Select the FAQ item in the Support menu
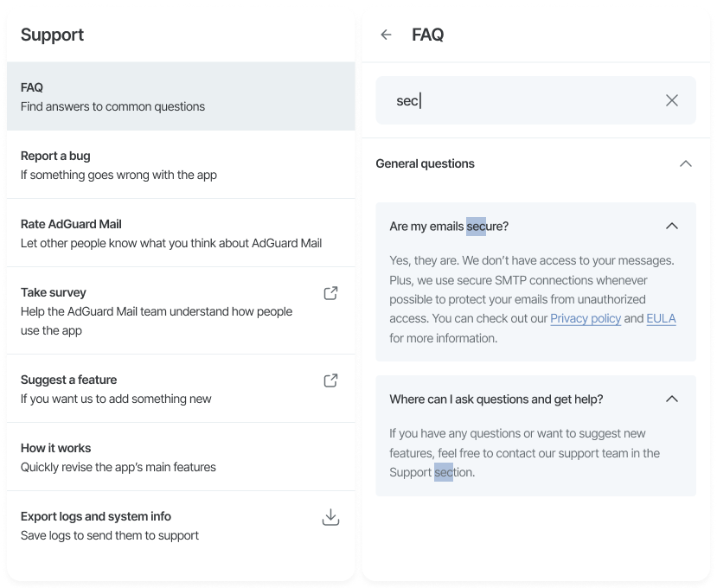This screenshot has width=717, height=588. [x=173, y=96]
